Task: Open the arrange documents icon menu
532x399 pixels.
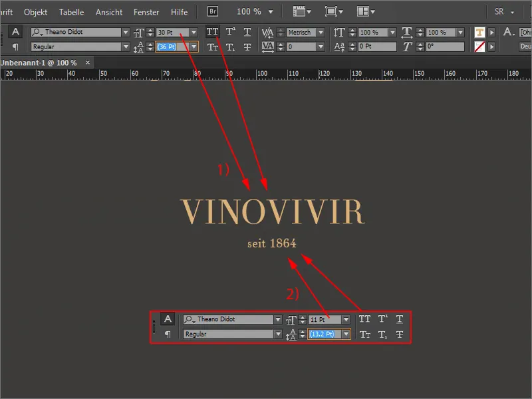Action: tap(365, 11)
